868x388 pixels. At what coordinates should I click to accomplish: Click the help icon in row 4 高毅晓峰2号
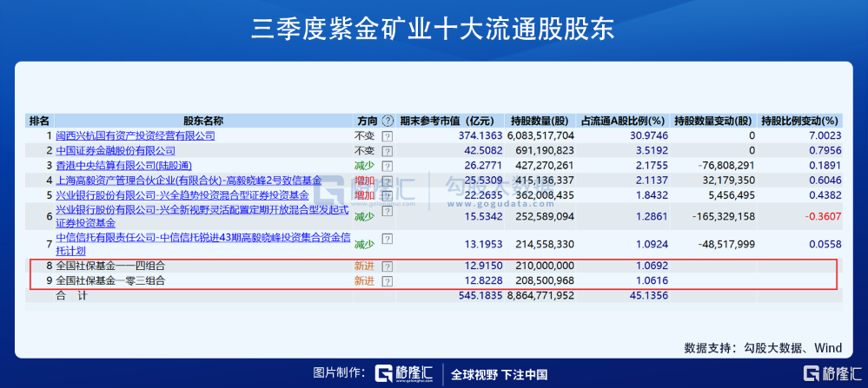click(388, 181)
